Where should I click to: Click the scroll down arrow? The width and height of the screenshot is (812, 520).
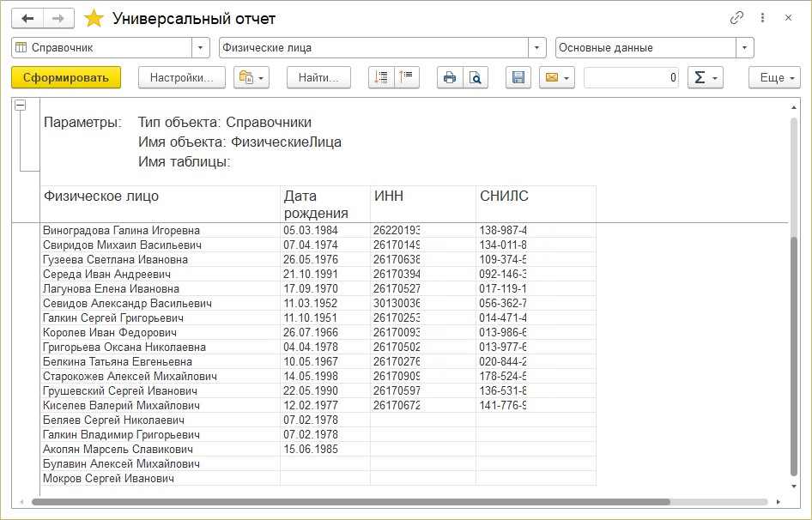pos(794,486)
